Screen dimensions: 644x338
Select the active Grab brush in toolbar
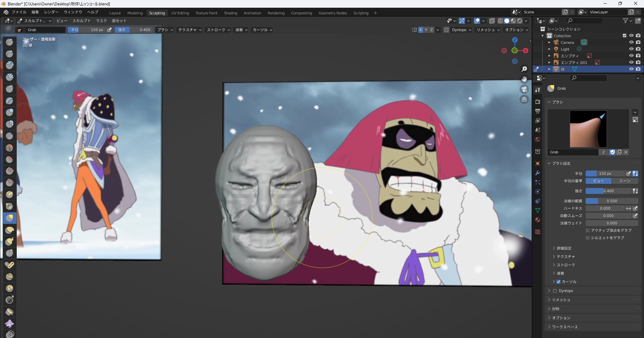coord(9,218)
